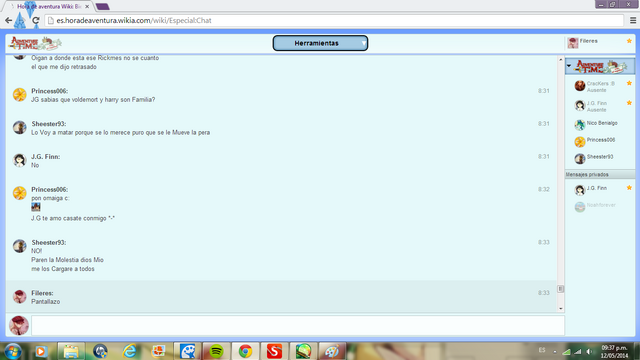
Task: Click message text 'Paren la Molestia dios Mio'
Action: 67,260
